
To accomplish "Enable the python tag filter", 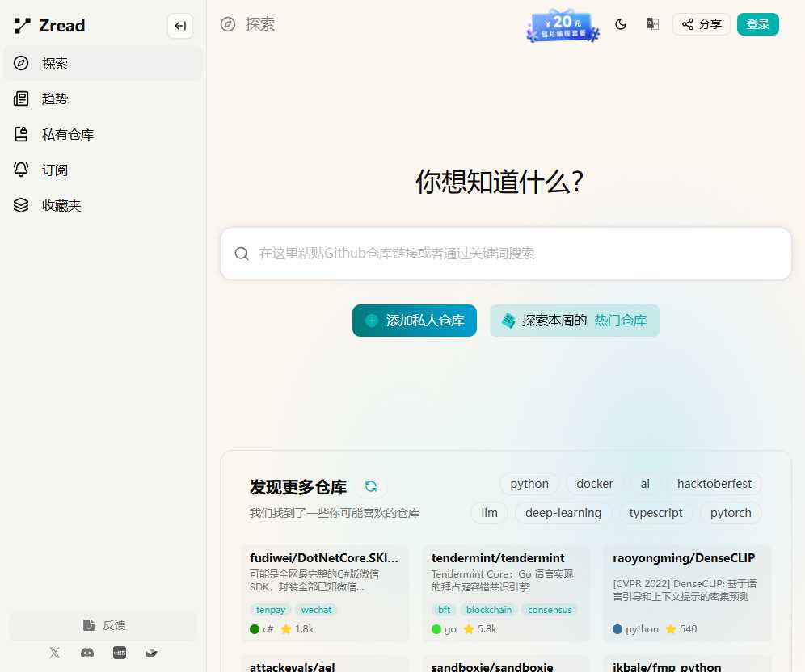I will point(529,483).
